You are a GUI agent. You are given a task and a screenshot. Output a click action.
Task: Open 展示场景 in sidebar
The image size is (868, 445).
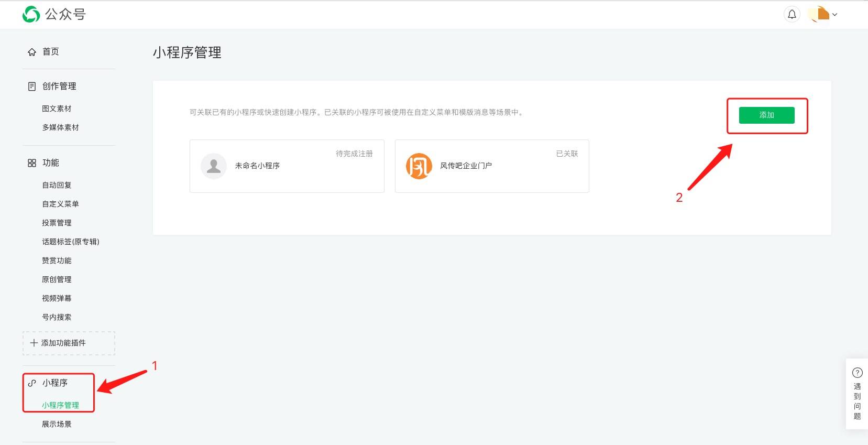pyautogui.click(x=57, y=424)
